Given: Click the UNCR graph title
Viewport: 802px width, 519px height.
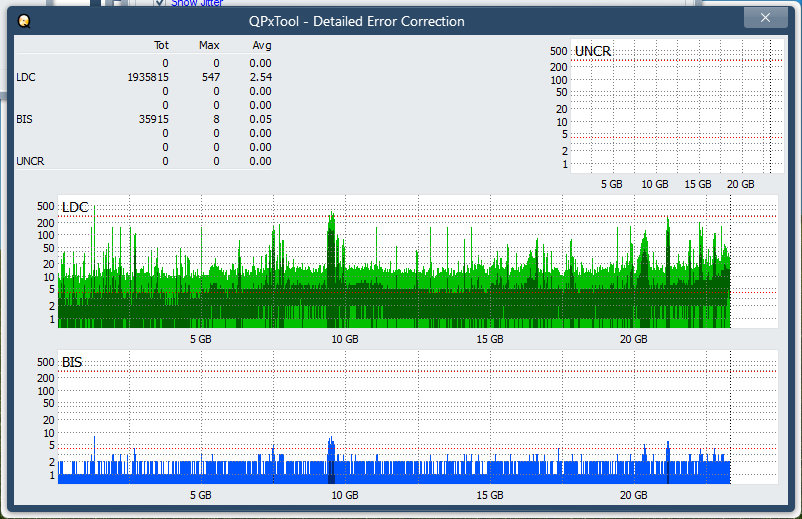Looking at the screenshot, I should click(x=593, y=51).
